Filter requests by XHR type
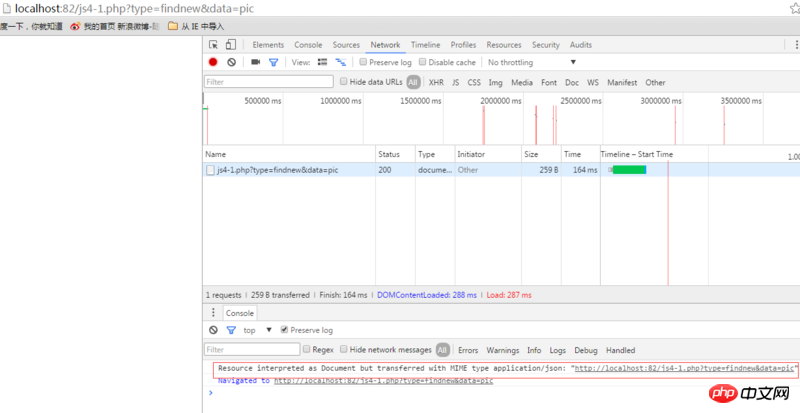 (x=436, y=82)
